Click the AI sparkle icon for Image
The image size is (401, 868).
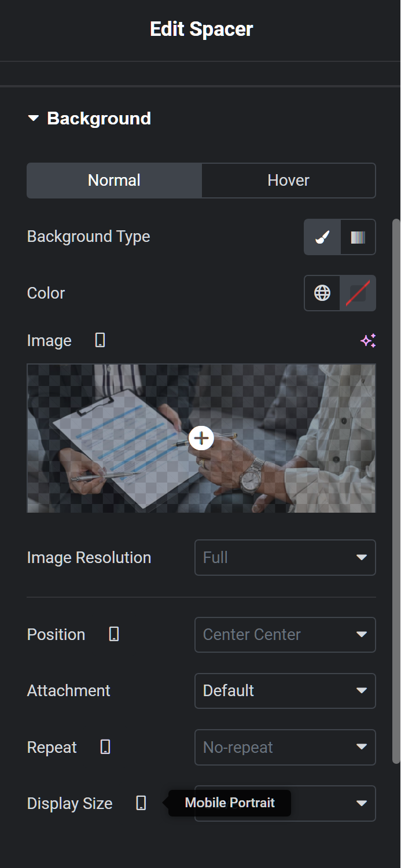pos(368,341)
